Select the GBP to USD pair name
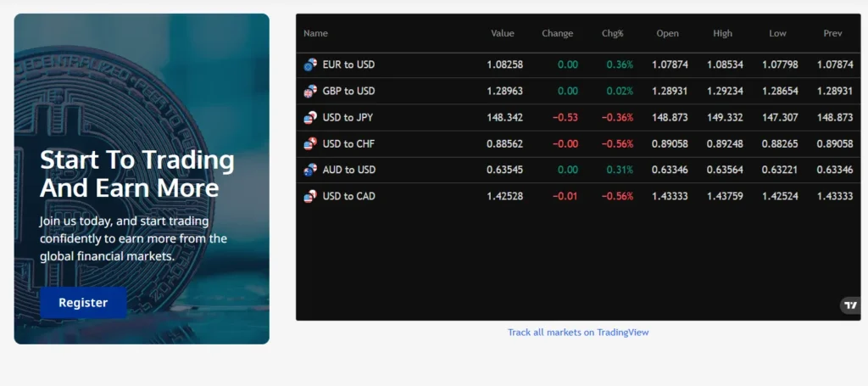 (x=348, y=91)
